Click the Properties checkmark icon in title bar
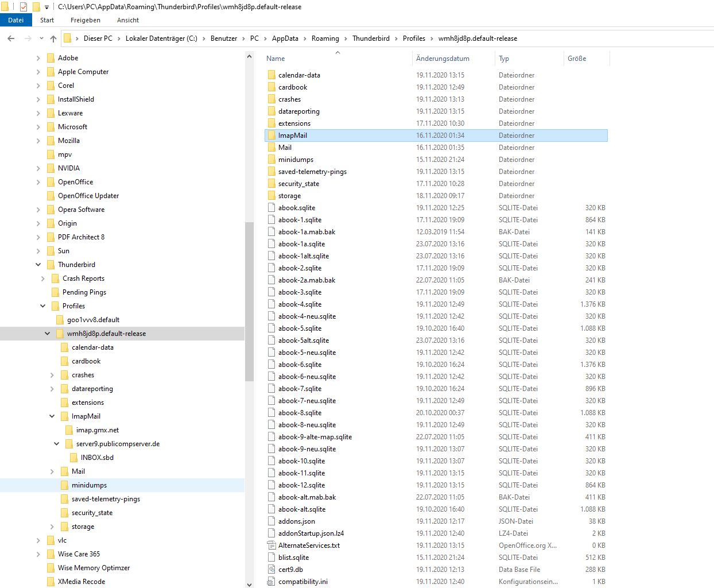 point(24,7)
